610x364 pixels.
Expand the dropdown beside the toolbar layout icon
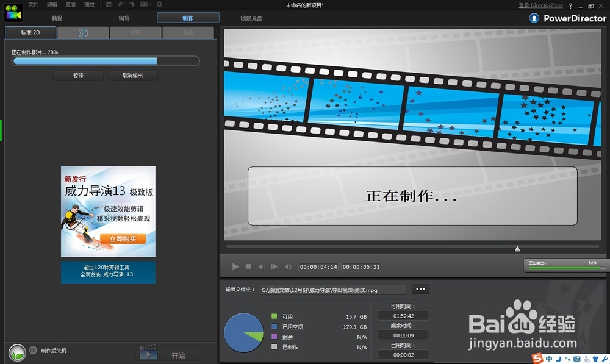(x=150, y=4)
